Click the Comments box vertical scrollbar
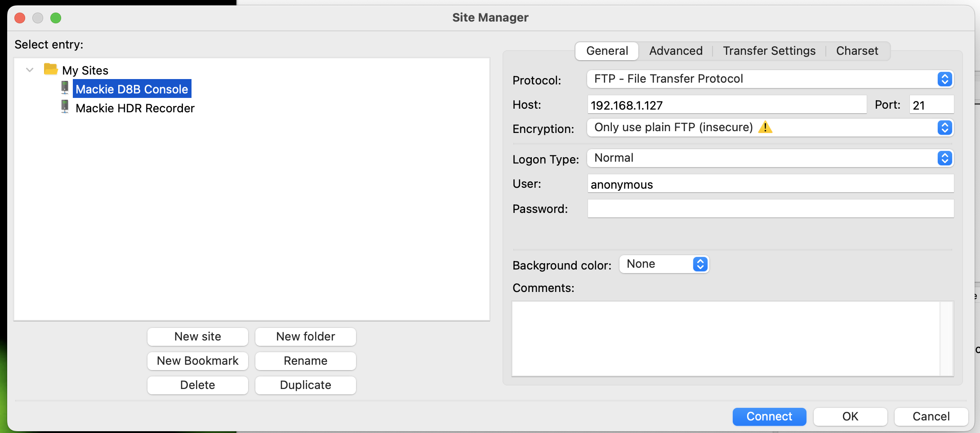980x433 pixels. click(x=947, y=339)
